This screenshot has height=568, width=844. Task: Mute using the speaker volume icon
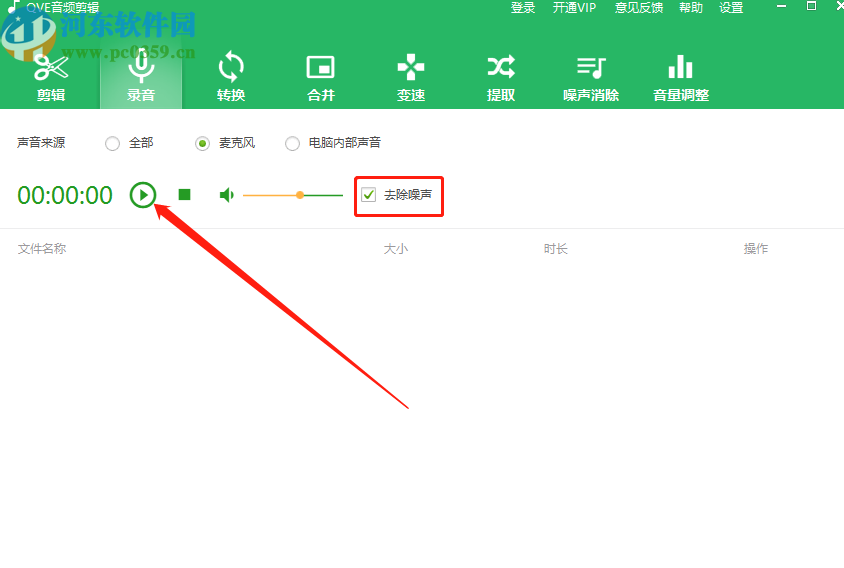coord(227,195)
